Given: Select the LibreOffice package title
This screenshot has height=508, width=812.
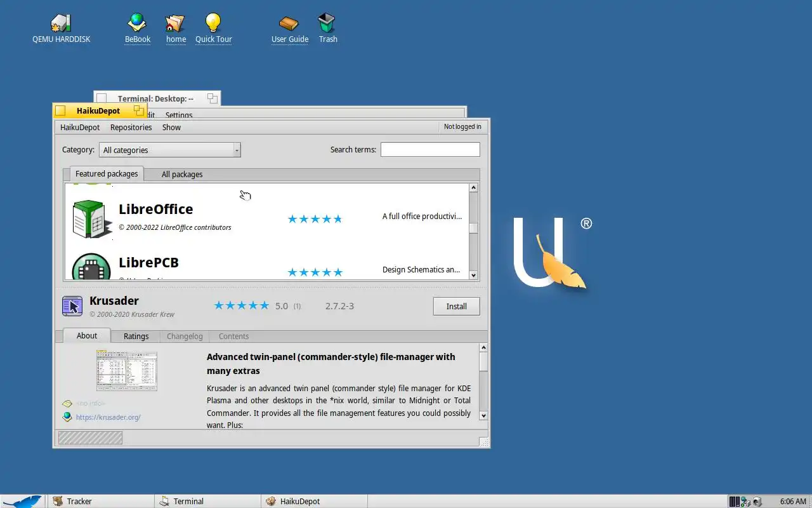Looking at the screenshot, I should pos(155,209).
